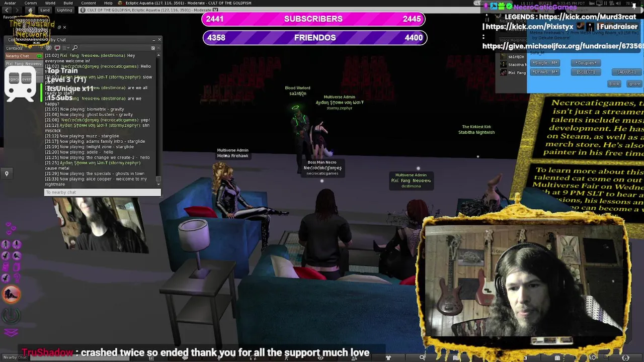Click 'alice cooper - welcome to my nightmare' chat line

(x=96, y=182)
